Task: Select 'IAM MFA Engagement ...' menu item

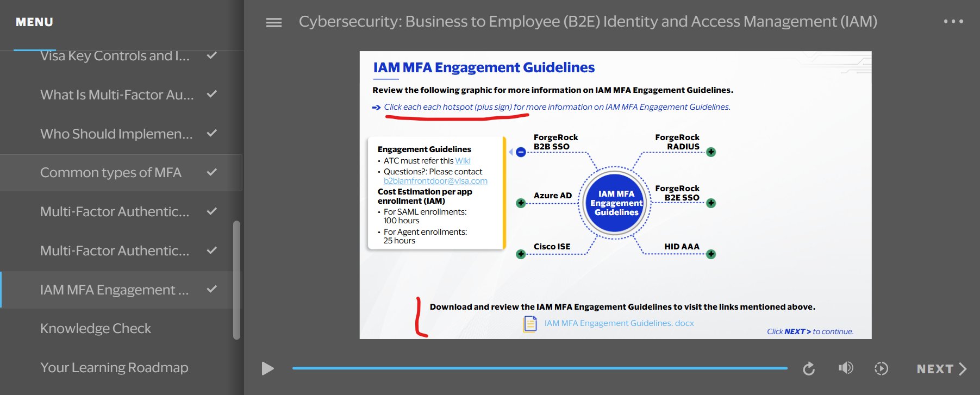Action: tap(121, 290)
